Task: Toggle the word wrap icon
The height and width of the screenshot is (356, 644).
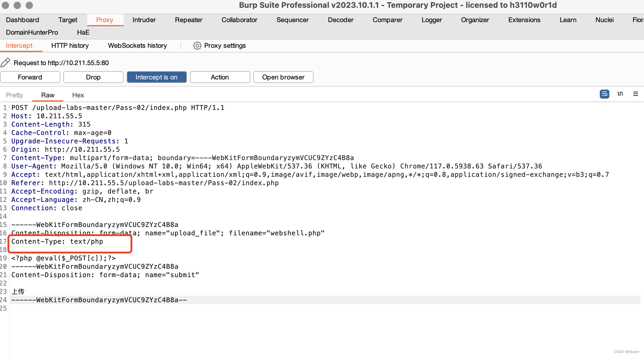Action: click(x=604, y=94)
